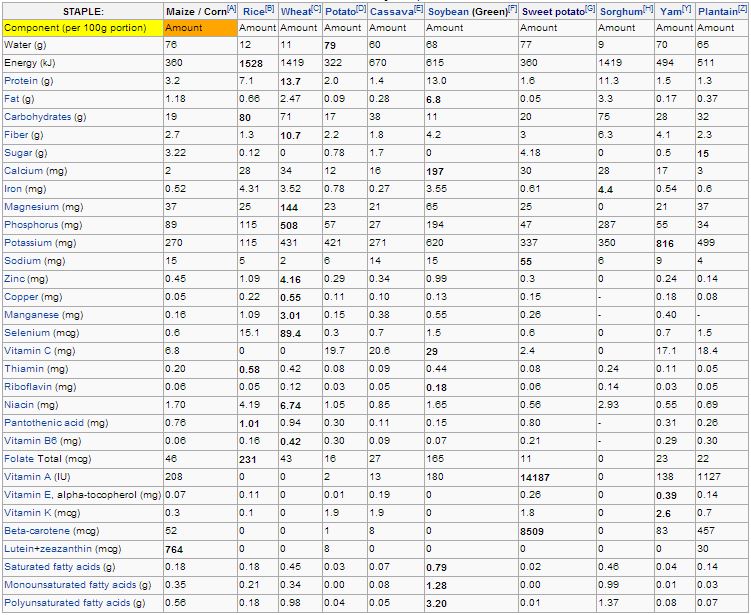Open the Carbohydrates row link
751x615 pixels.
[x=37, y=117]
